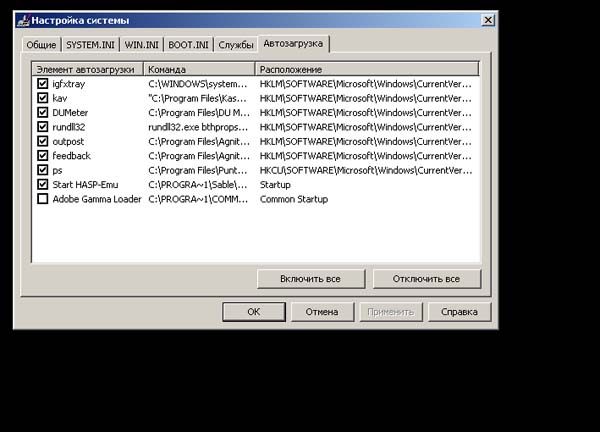Open the SYSTEM.INI tab

(90, 45)
